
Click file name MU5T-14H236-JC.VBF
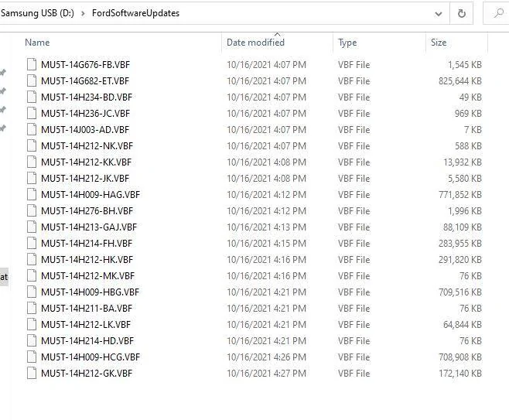(85, 113)
